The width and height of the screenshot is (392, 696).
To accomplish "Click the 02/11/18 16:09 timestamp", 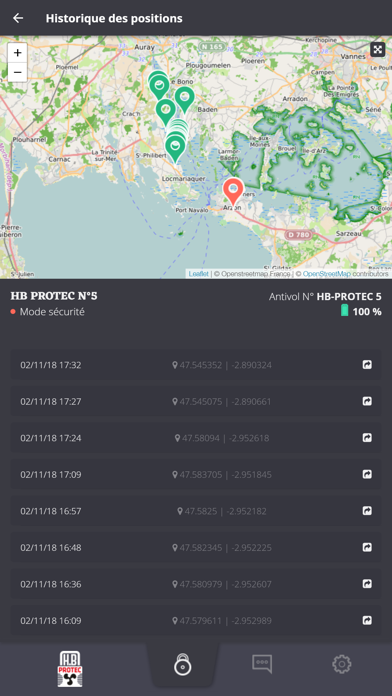I will click(x=51, y=621).
